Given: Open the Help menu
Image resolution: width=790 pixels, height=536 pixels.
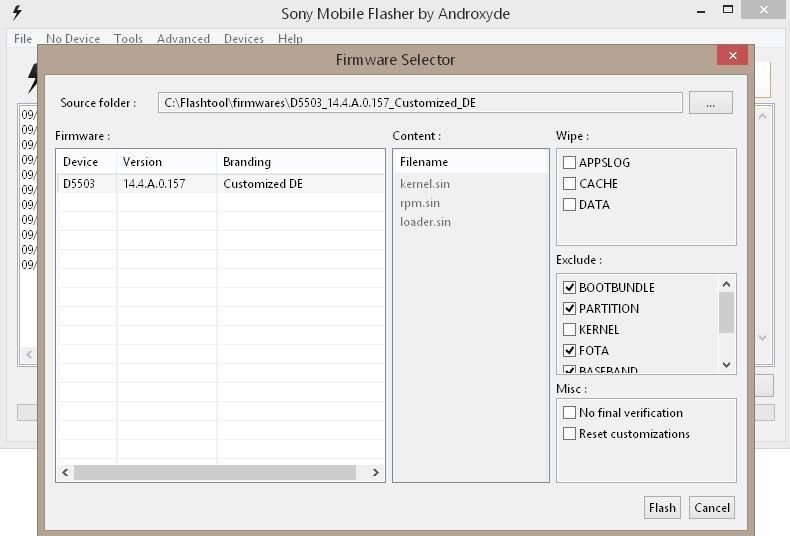Looking at the screenshot, I should [290, 38].
